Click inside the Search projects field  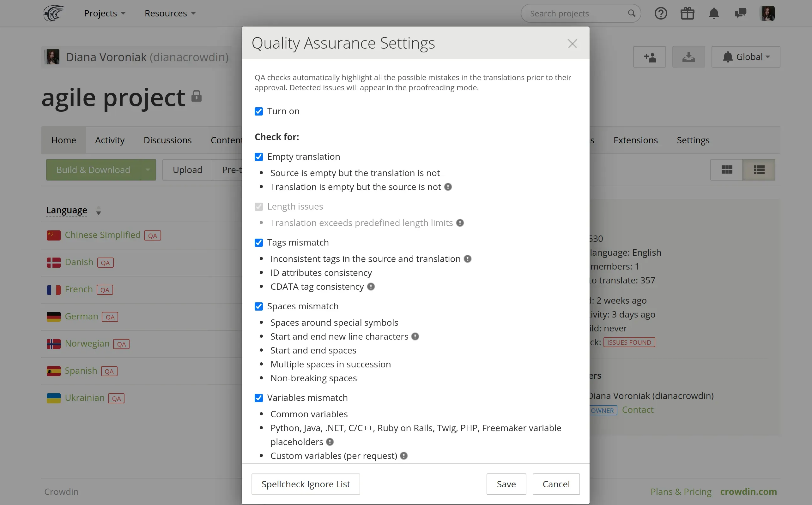click(x=575, y=13)
